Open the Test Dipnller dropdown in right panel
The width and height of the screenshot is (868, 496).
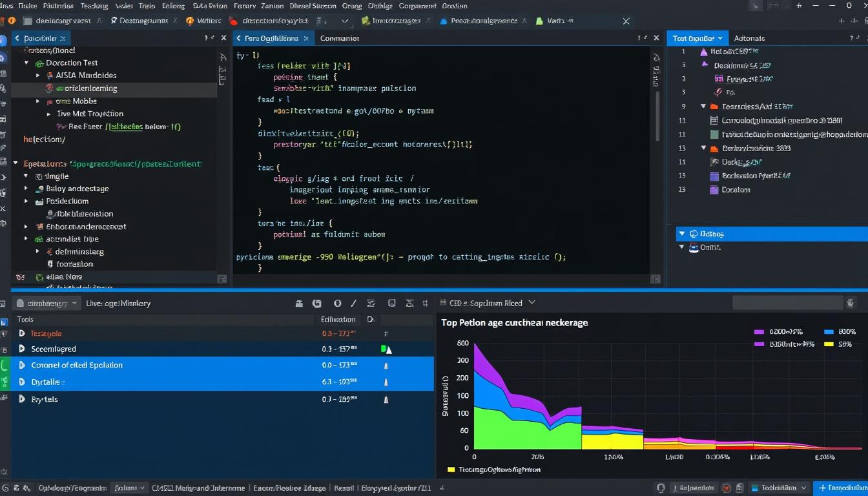pos(697,37)
